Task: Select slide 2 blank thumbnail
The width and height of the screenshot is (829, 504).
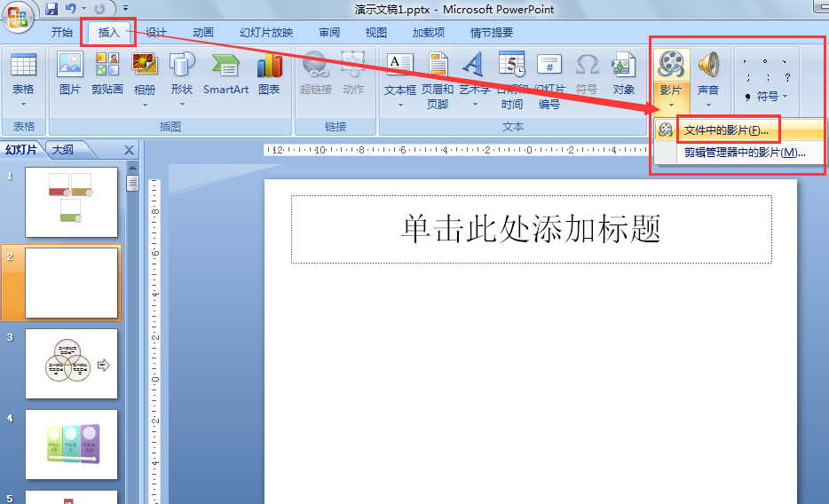Action: pos(71,283)
